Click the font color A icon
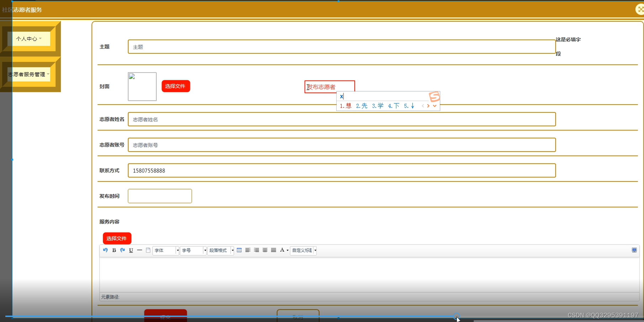This screenshot has width=644, height=322. click(x=282, y=250)
